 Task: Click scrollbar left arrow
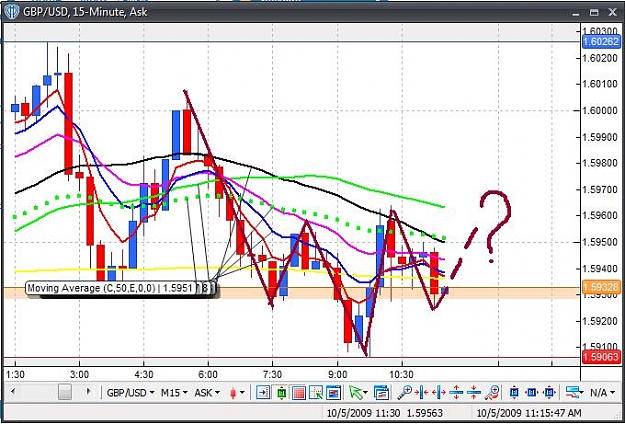pos(13,392)
